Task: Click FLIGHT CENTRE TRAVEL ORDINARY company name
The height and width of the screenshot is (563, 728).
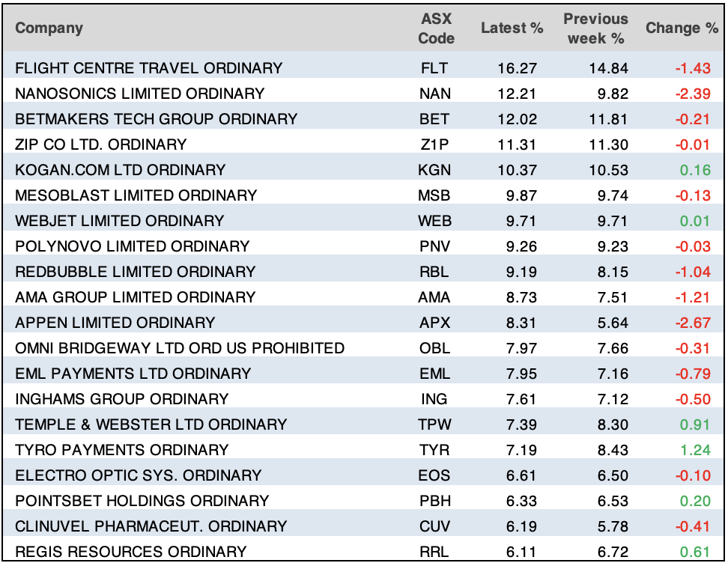Action: tap(149, 68)
